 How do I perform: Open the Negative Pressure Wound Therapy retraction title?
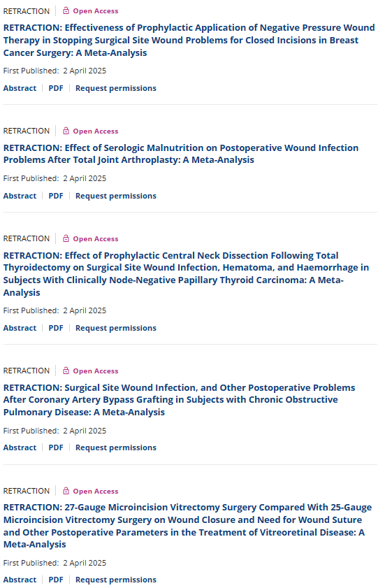pos(189,40)
